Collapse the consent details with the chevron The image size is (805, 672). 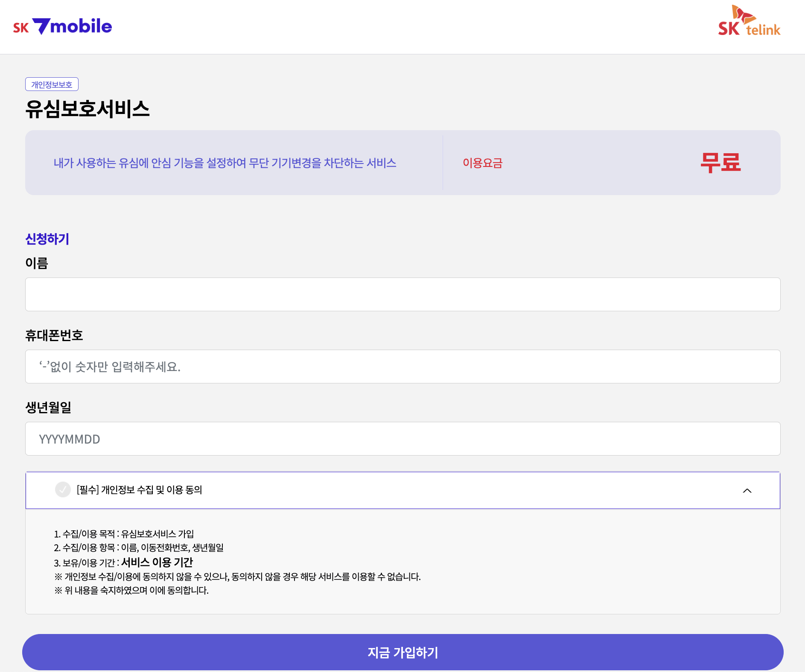click(748, 491)
